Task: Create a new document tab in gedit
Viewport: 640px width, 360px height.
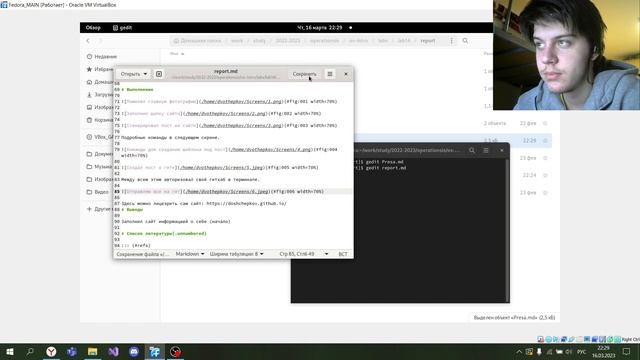Action: click(x=159, y=74)
